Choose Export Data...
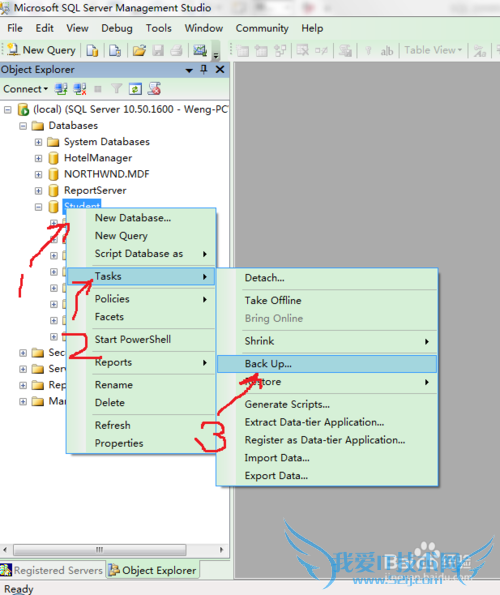Viewport: 500px width, 595px height. click(x=327, y=476)
